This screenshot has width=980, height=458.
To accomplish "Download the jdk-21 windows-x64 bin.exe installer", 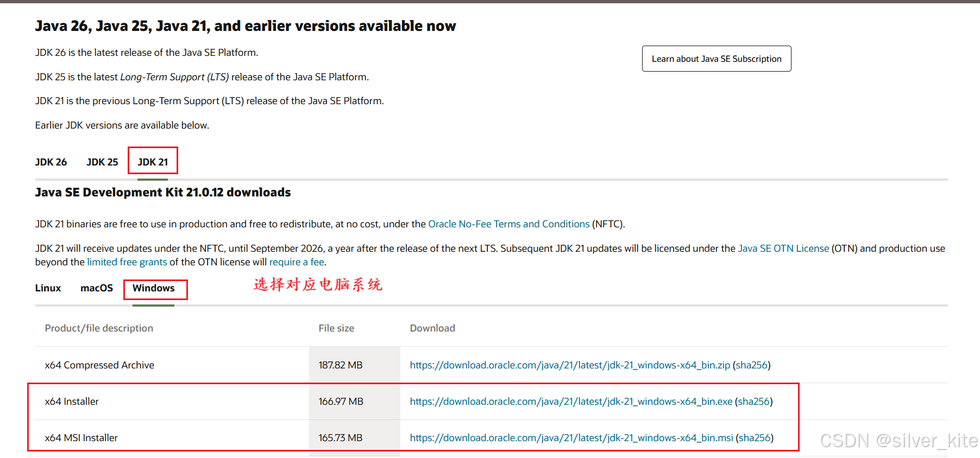I will point(571,402).
